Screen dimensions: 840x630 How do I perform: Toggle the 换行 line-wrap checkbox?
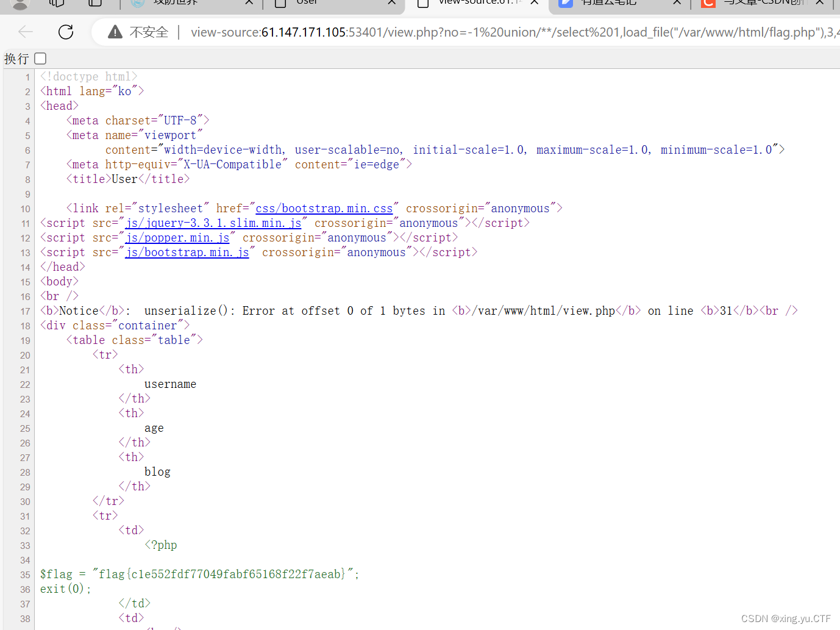click(x=40, y=59)
